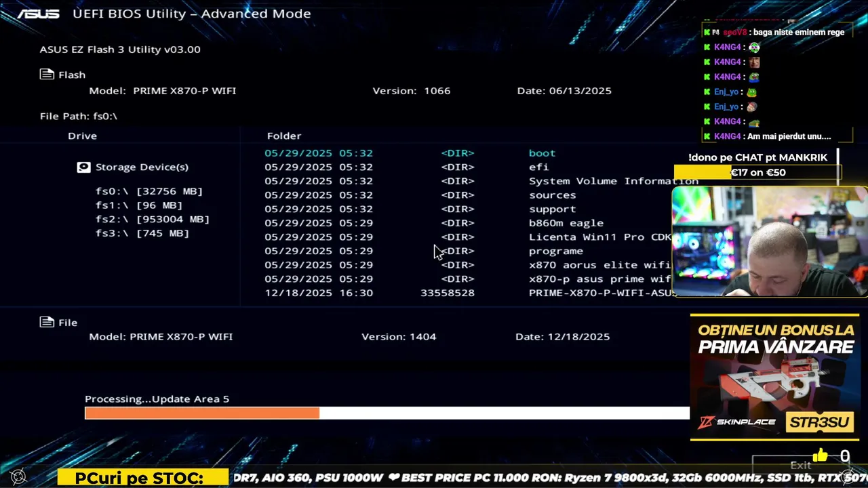Click the streamer webcam thumbnail
Image resolution: width=868 pixels, height=488 pixels.
click(x=770, y=242)
